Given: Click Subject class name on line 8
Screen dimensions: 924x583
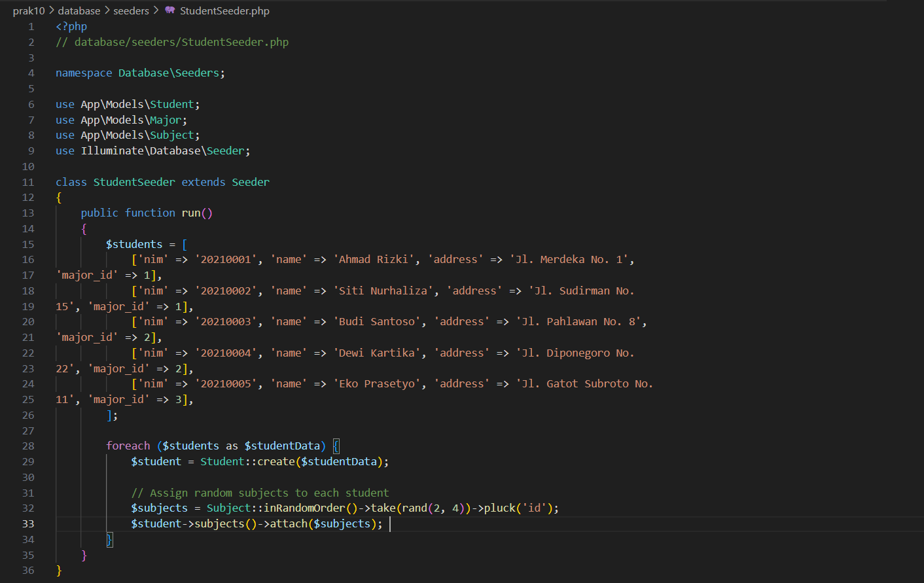Looking at the screenshot, I should (x=172, y=135).
